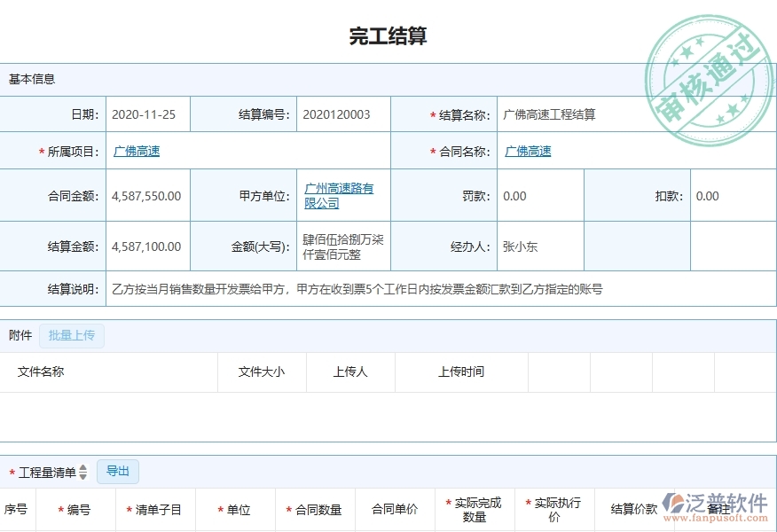Open the 广佛高速 contract link
The height and width of the screenshot is (532, 777).
coord(527,151)
